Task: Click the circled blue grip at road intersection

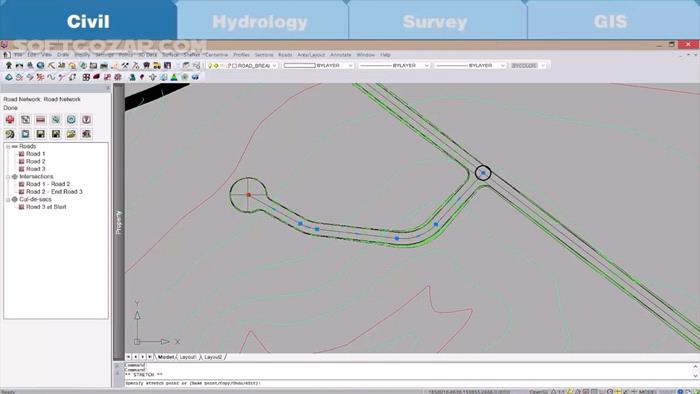Action: coord(483,173)
